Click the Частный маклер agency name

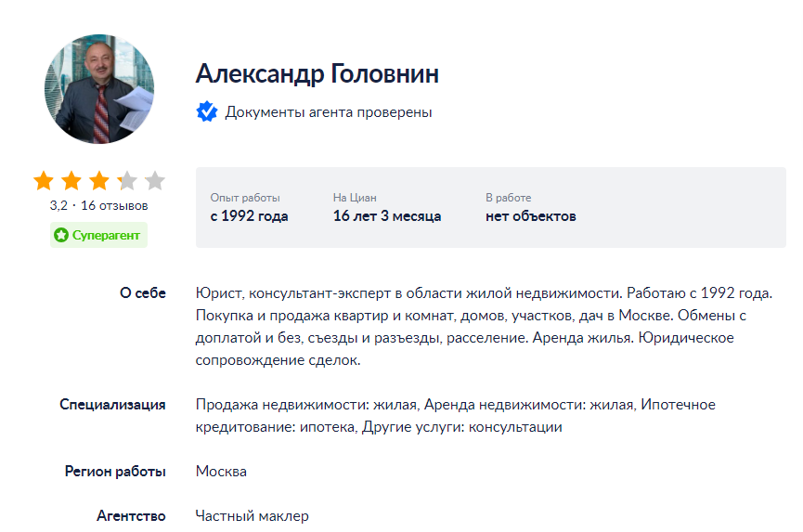click(x=253, y=516)
